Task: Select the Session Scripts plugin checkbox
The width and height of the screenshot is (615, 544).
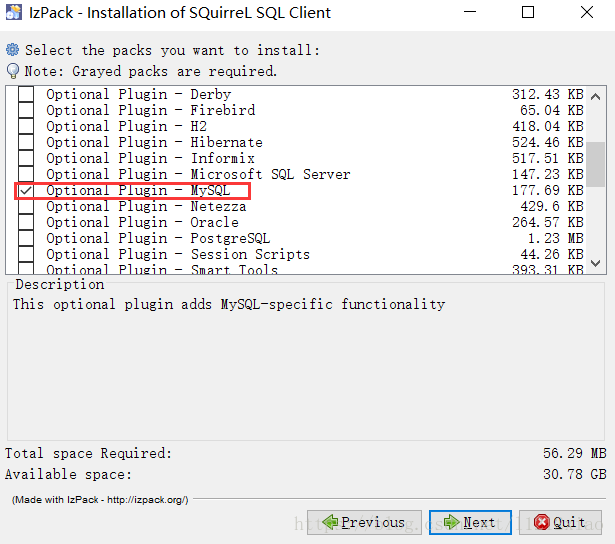Action: click(x=26, y=255)
